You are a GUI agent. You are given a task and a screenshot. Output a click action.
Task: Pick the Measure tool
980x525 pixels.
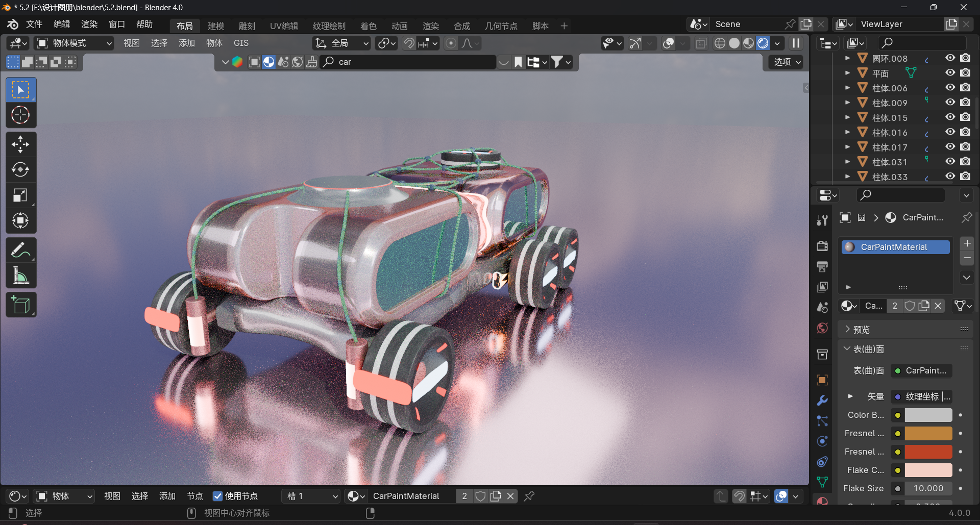click(20, 275)
